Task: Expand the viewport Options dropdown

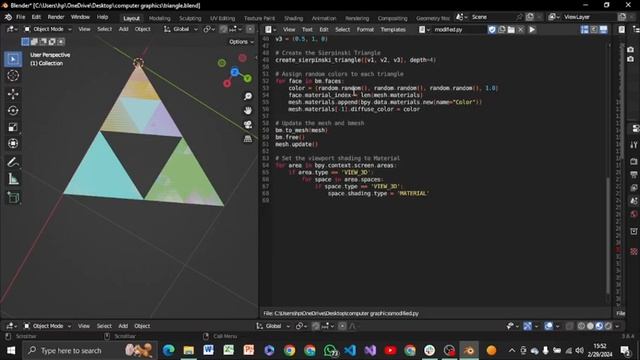Action: tap(241, 42)
